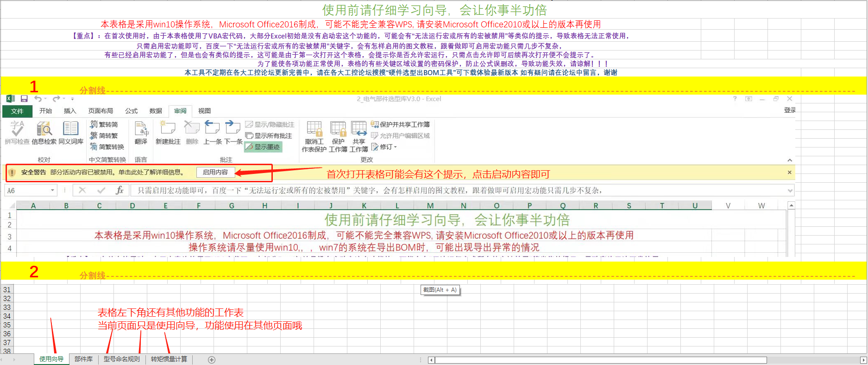Screen dimensions: 868x365
Task: Open the Name Box dropdown showing A6
Action: (52, 190)
